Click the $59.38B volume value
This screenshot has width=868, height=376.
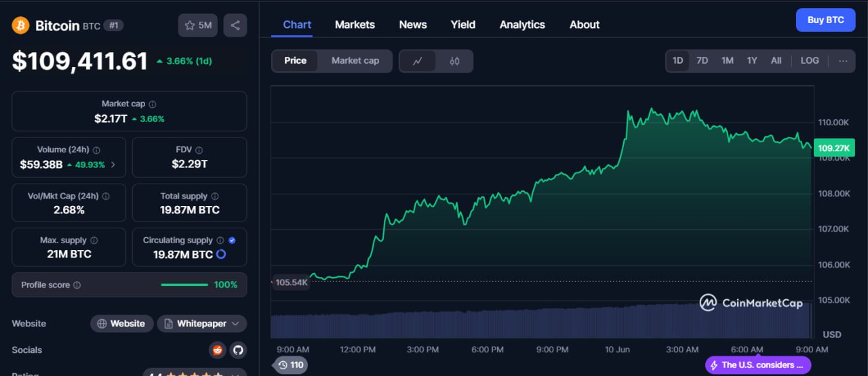(41, 165)
